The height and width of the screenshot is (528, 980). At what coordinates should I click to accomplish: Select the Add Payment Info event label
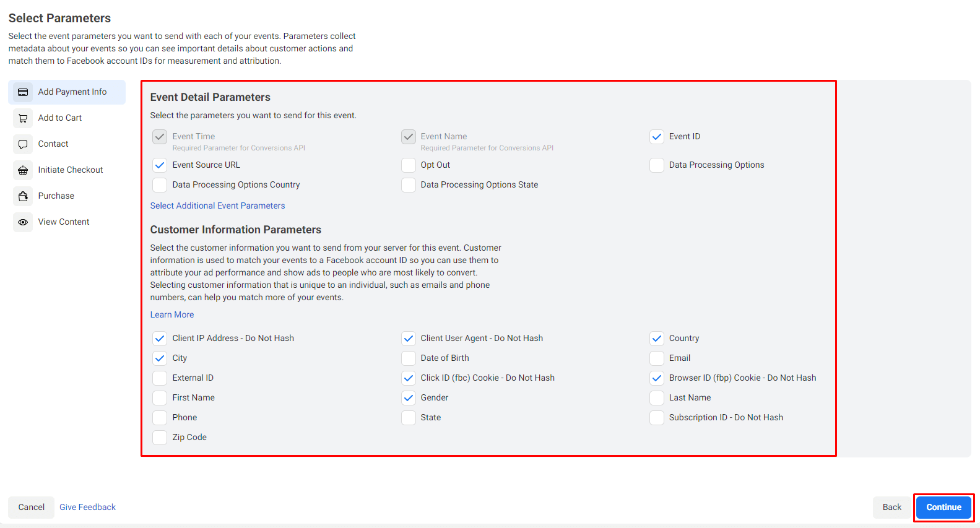coord(72,92)
